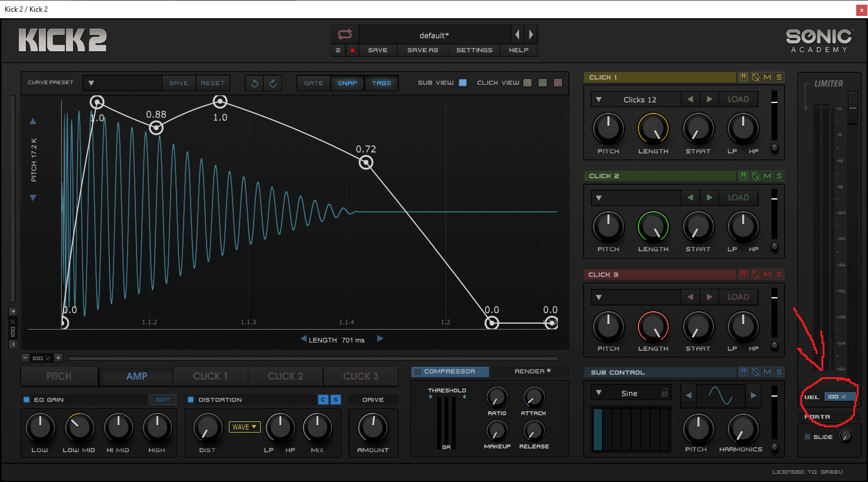The image size is (868, 482).
Task: Select next sub waveform arrow
Action: (753, 395)
